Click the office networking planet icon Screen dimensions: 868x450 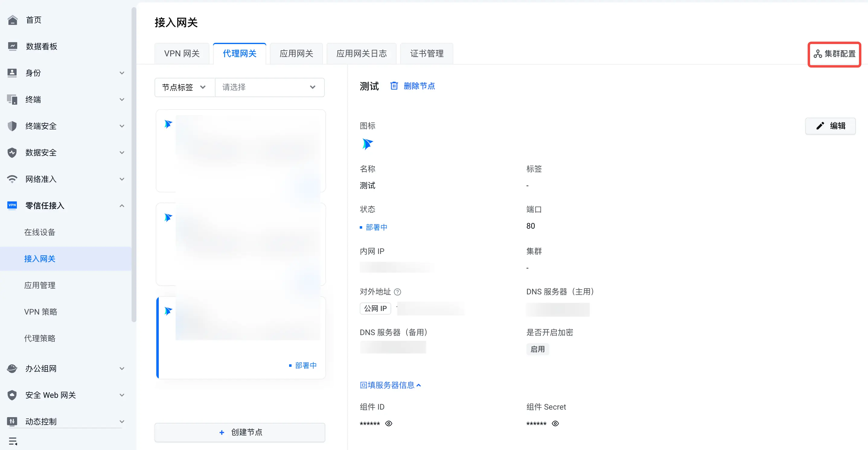point(12,369)
